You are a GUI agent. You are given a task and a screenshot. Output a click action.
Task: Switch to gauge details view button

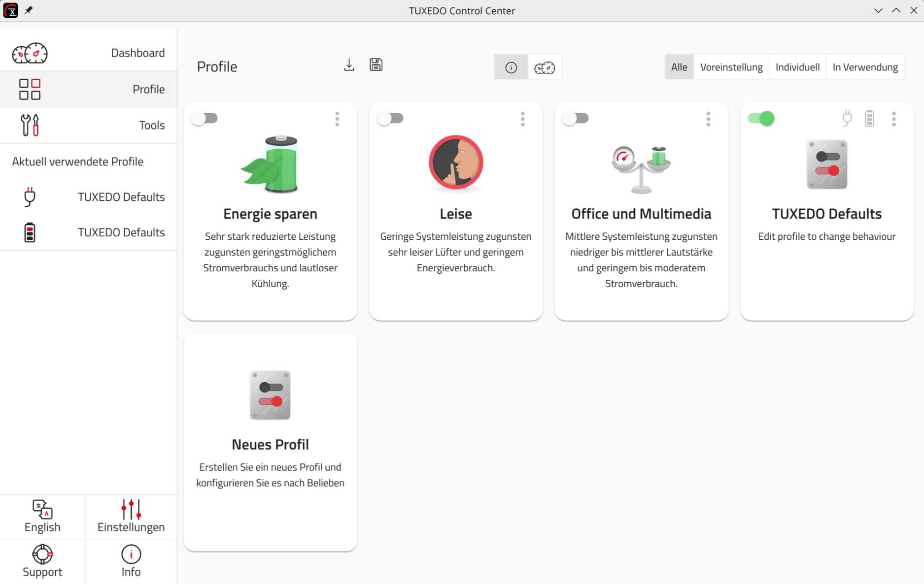[x=545, y=67]
